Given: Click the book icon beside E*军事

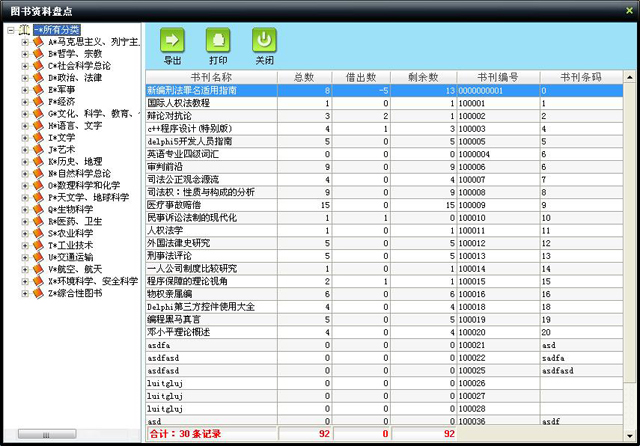Looking at the screenshot, I should [x=37, y=89].
